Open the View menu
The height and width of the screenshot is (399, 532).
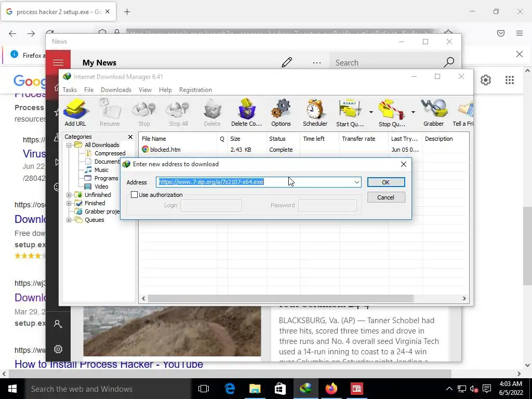(x=145, y=90)
